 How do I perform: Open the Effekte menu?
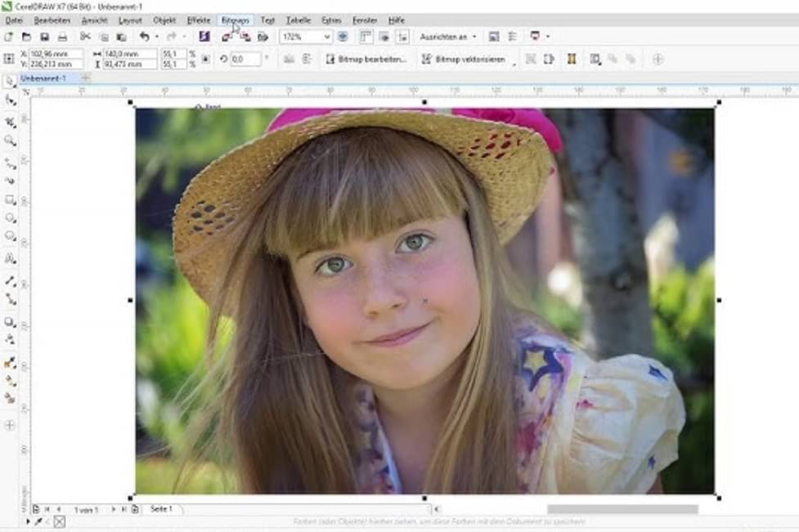tap(199, 20)
